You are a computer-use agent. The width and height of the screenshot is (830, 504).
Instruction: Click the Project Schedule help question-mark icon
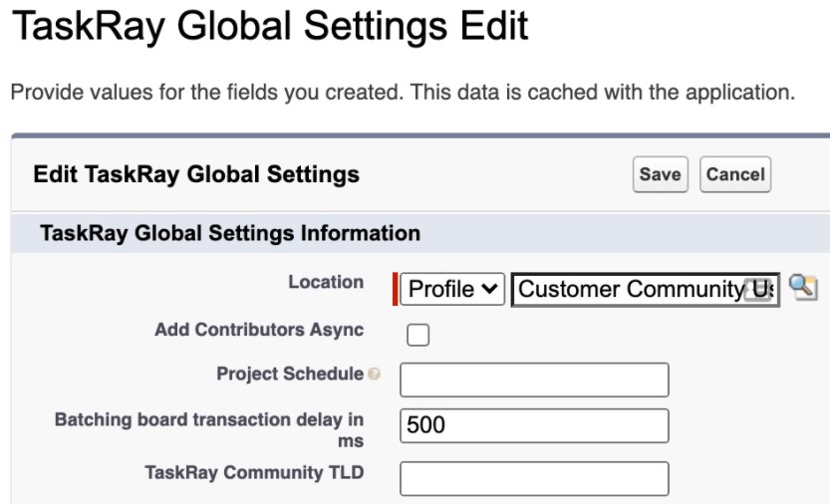[374, 374]
